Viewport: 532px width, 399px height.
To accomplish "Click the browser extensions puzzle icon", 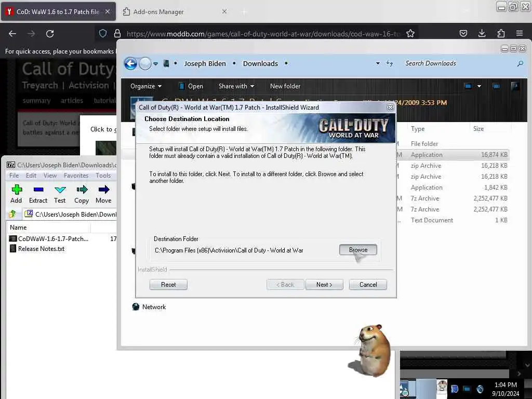I will pos(501,33).
